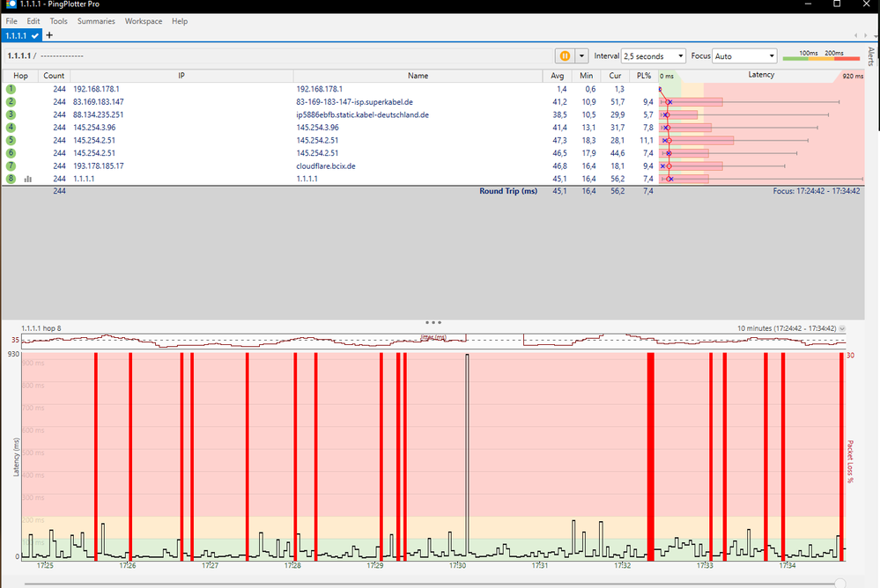Click the 100ms 200ms latency color scale
880x588 pixels.
821,55
